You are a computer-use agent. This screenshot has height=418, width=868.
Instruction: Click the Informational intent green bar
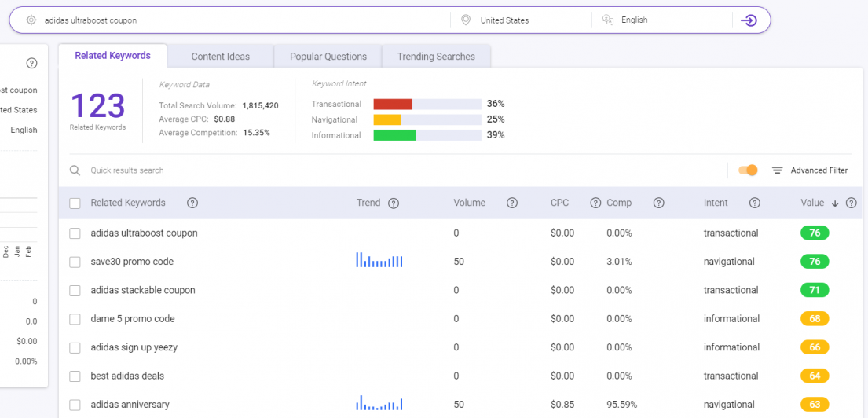click(x=394, y=136)
